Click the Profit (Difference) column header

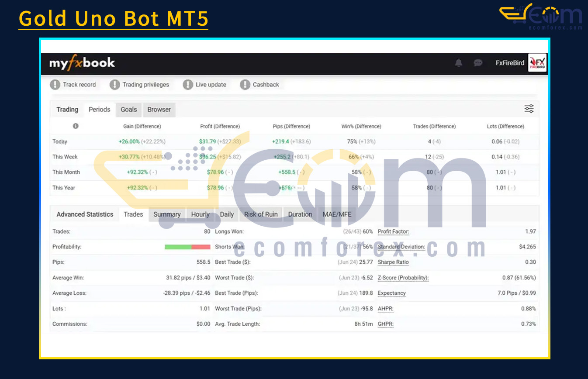(x=220, y=127)
